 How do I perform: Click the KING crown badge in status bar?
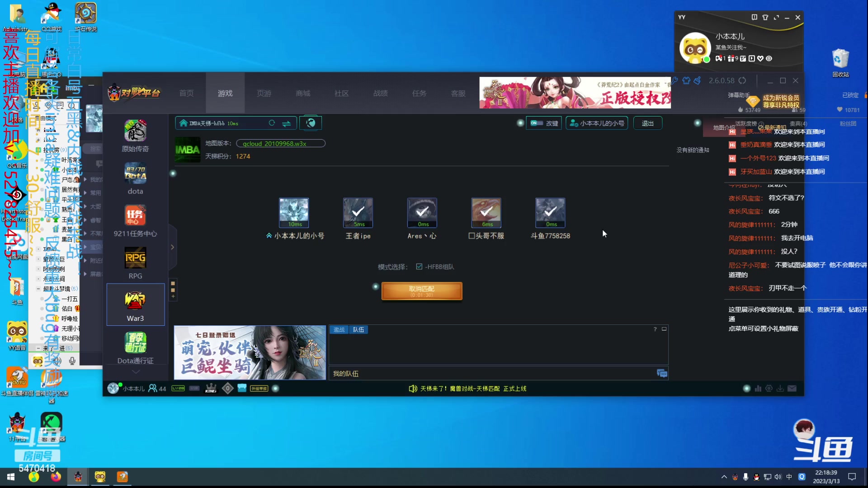point(211,388)
